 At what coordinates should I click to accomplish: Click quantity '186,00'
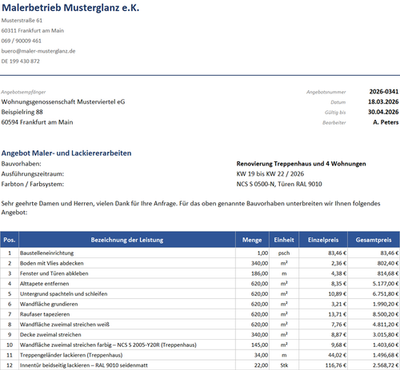click(x=260, y=273)
